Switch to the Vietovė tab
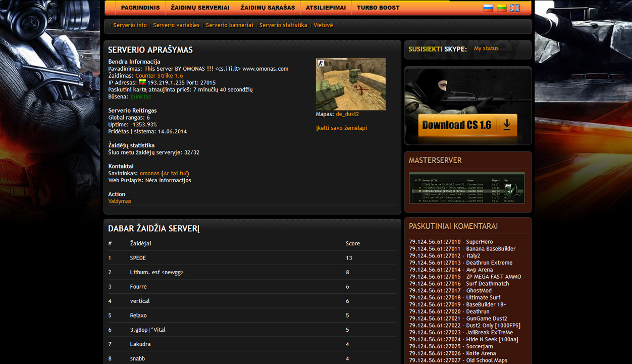The image size is (632, 364). pos(323,25)
